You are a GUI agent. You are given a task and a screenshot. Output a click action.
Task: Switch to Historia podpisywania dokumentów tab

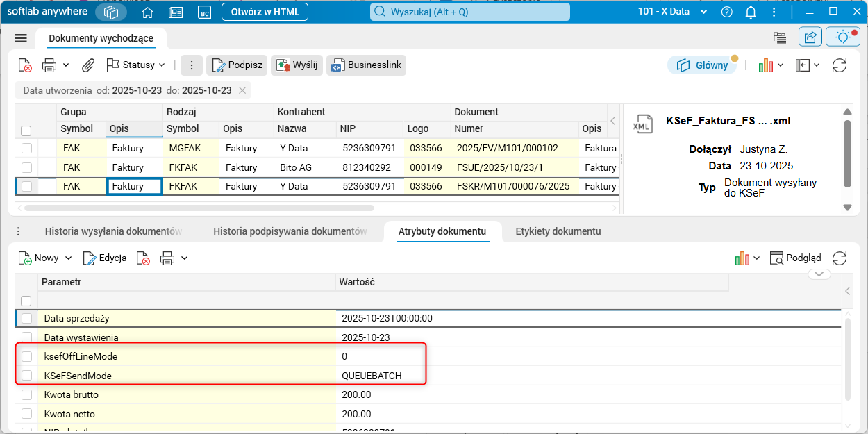tap(290, 231)
